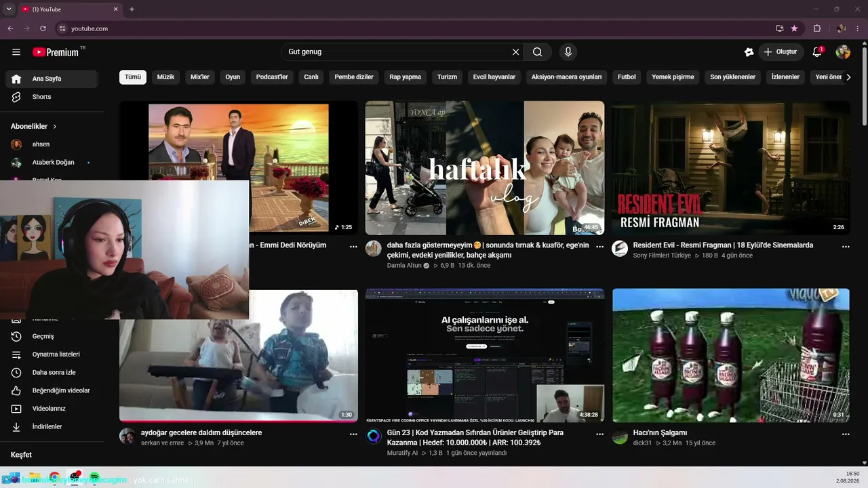Open the Damla Altun channel link
Screen dimensions: 868x488
(404, 266)
